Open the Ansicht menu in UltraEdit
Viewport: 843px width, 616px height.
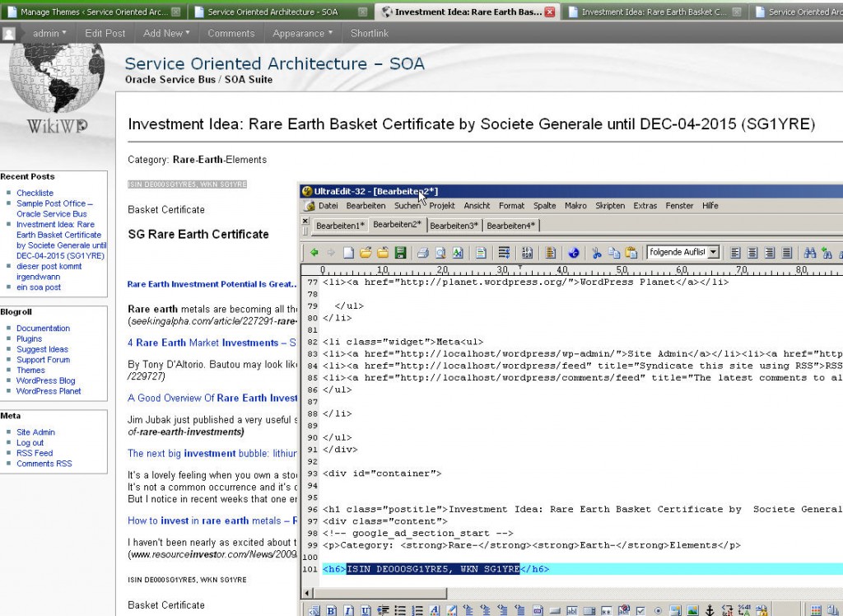[x=477, y=206]
